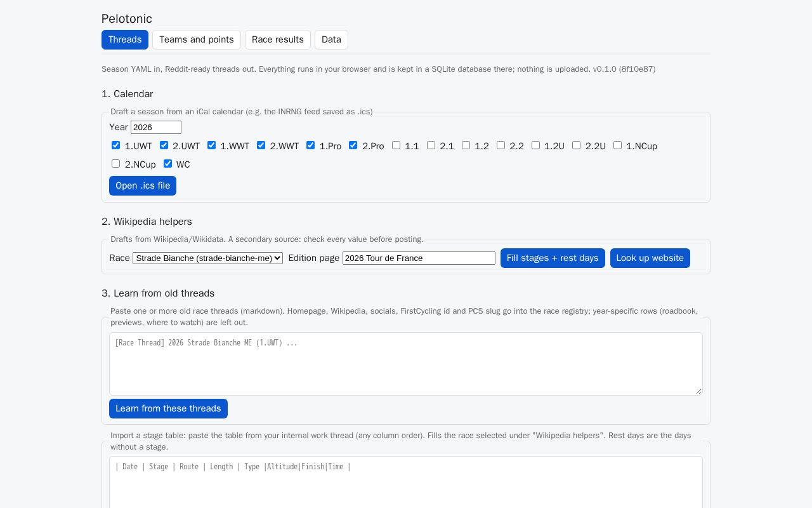
Task: Click Learn from these threads button
Action: coord(168,408)
